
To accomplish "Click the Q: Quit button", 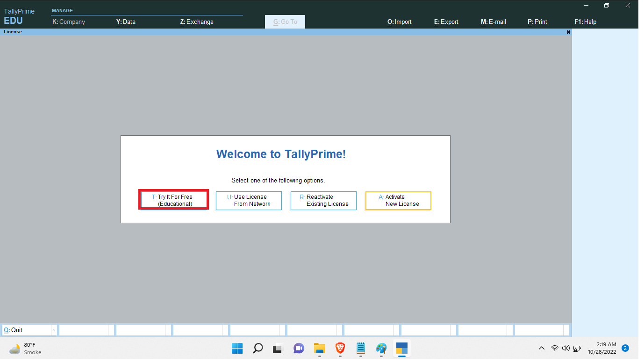I will [x=26, y=330].
